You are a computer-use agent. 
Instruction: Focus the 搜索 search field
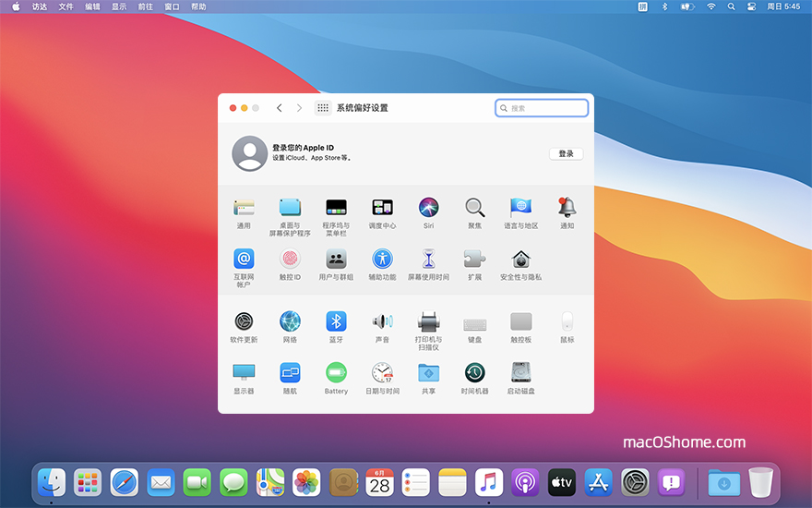(x=542, y=108)
